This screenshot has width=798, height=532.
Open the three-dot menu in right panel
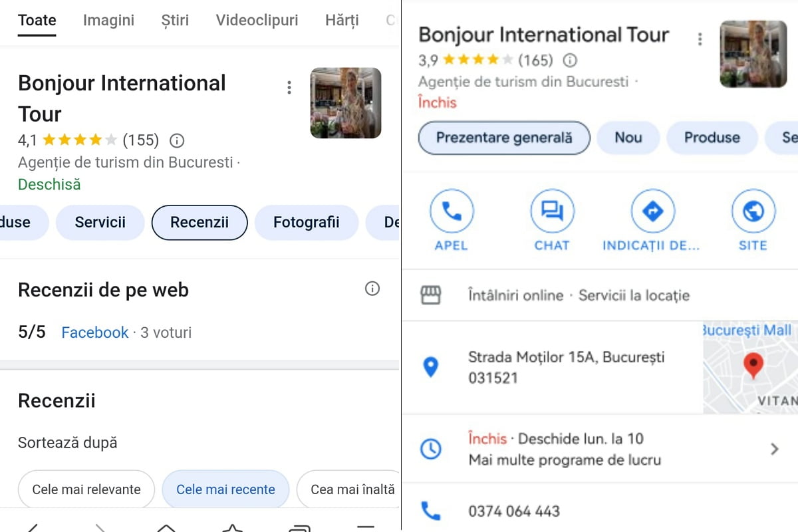pyautogui.click(x=699, y=39)
